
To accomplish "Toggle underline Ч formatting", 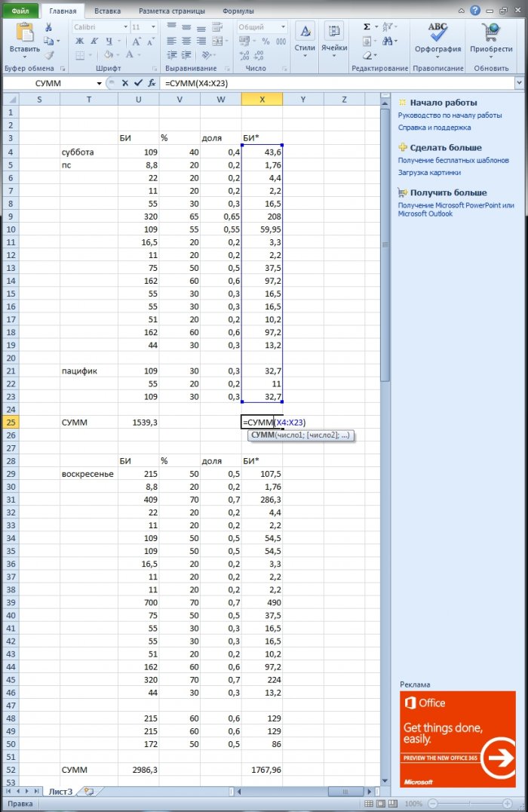I will tap(109, 41).
